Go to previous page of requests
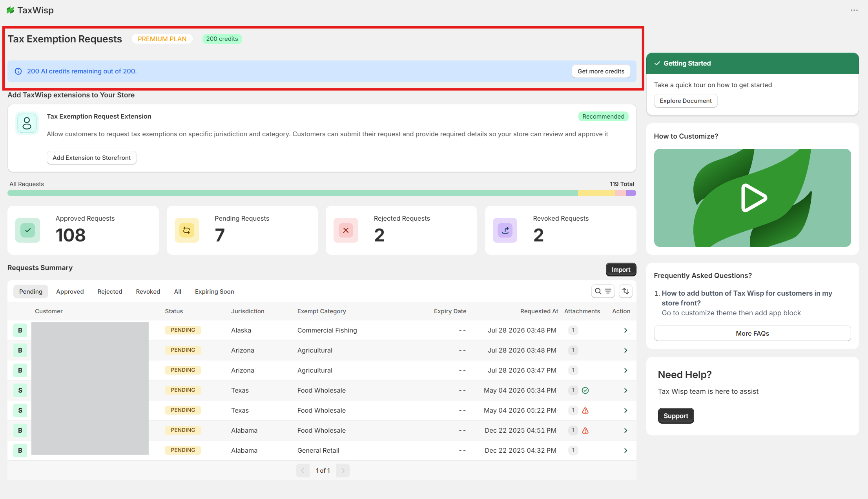The height and width of the screenshot is (499, 868). pyautogui.click(x=303, y=471)
